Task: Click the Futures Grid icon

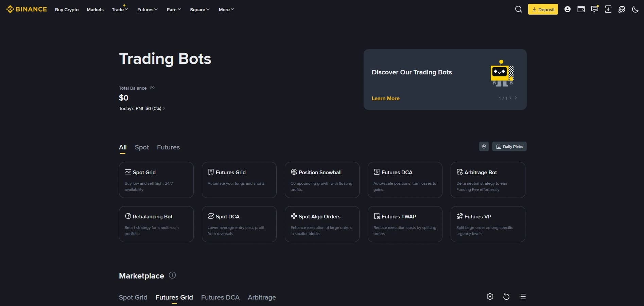Action: [x=211, y=172]
